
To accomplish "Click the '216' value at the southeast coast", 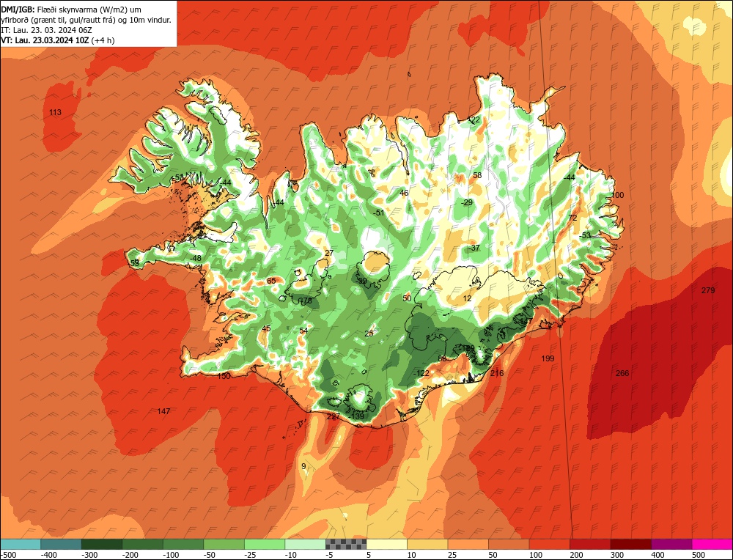I will click(497, 373).
